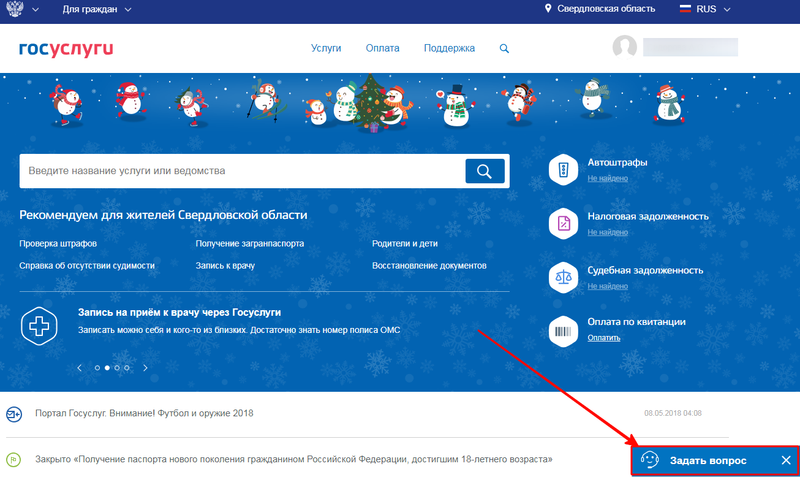Open the 'Судебная задолженность' heading
The height and width of the screenshot is (477, 800).
[x=645, y=270]
